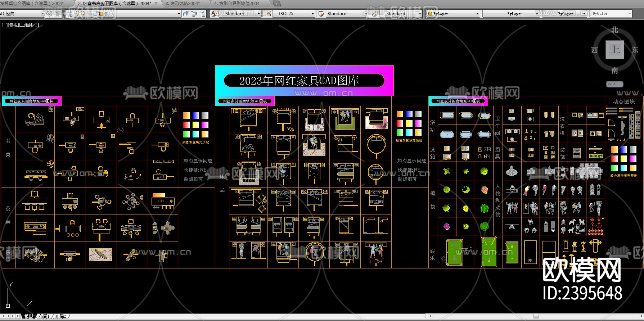Click ViewCube 西 west direction

tap(595, 50)
